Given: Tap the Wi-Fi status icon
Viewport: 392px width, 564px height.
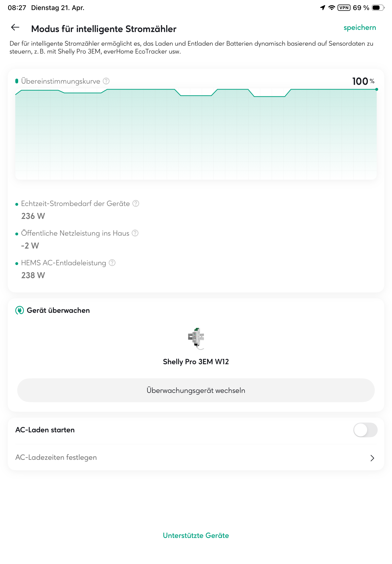Looking at the screenshot, I should click(x=332, y=8).
